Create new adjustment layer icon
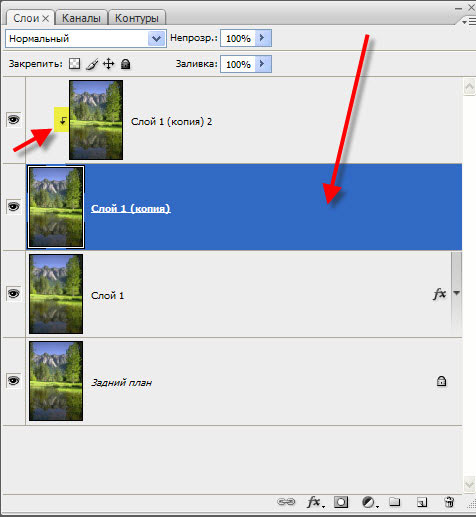Viewport: 476px width, 517px height. (369, 502)
